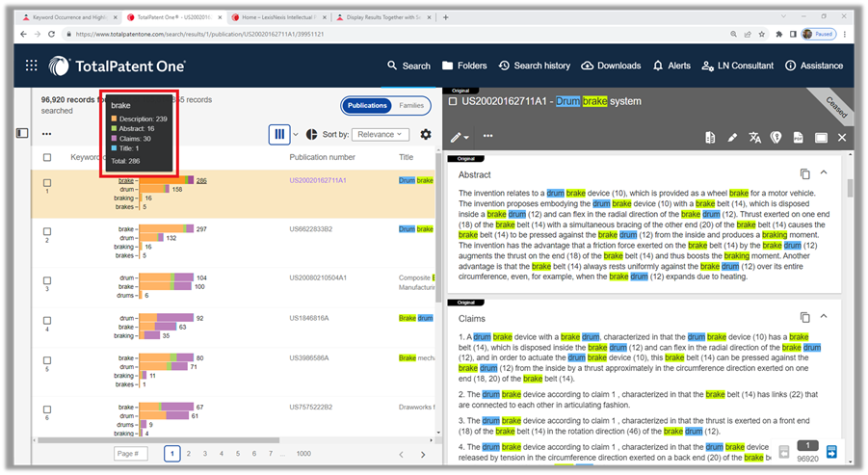
Task: Open results settings gear
Action: (425, 134)
